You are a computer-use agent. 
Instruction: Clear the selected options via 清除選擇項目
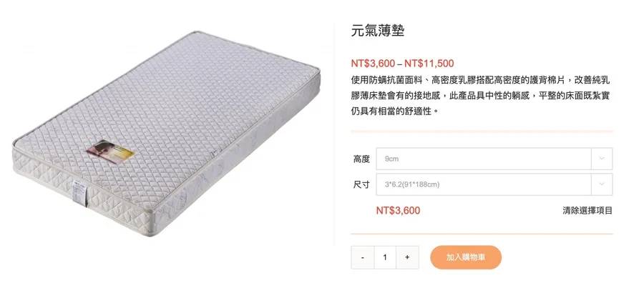(587, 211)
